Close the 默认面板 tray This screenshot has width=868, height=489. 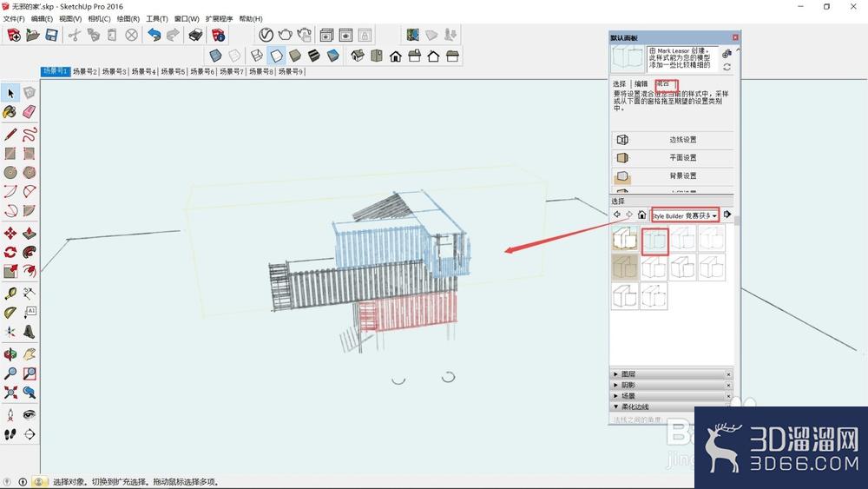coord(735,37)
